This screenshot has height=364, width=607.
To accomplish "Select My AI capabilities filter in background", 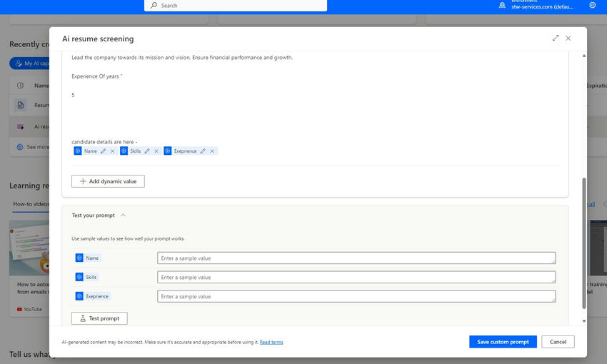I will pyautogui.click(x=29, y=63).
